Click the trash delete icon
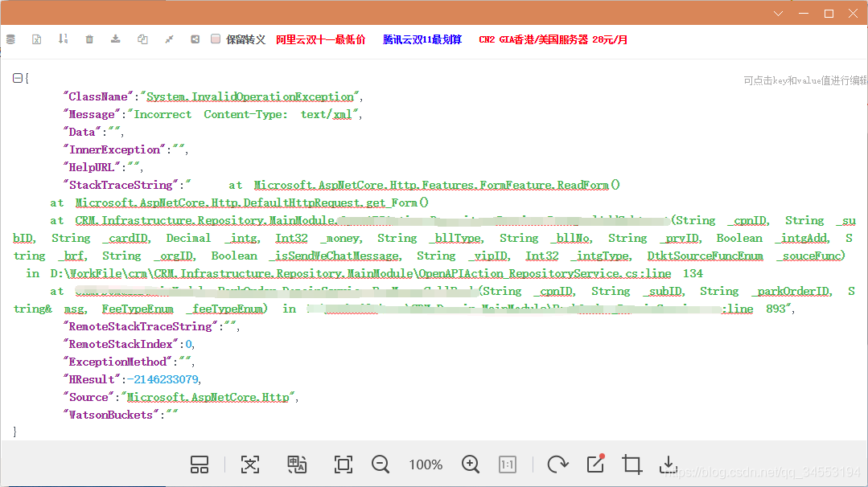 [89, 39]
